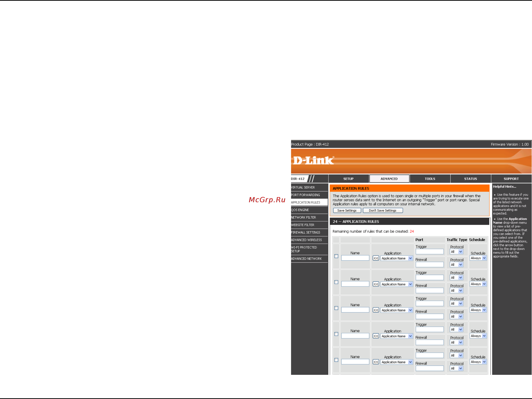Check the fourth application rule checkbox

click(336, 334)
